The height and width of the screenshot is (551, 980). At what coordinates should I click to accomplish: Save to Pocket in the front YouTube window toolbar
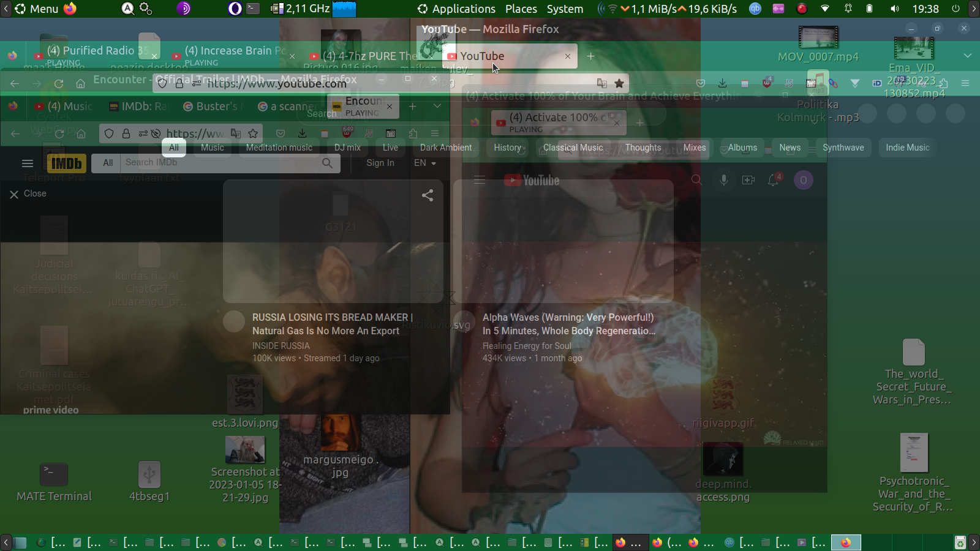click(701, 83)
